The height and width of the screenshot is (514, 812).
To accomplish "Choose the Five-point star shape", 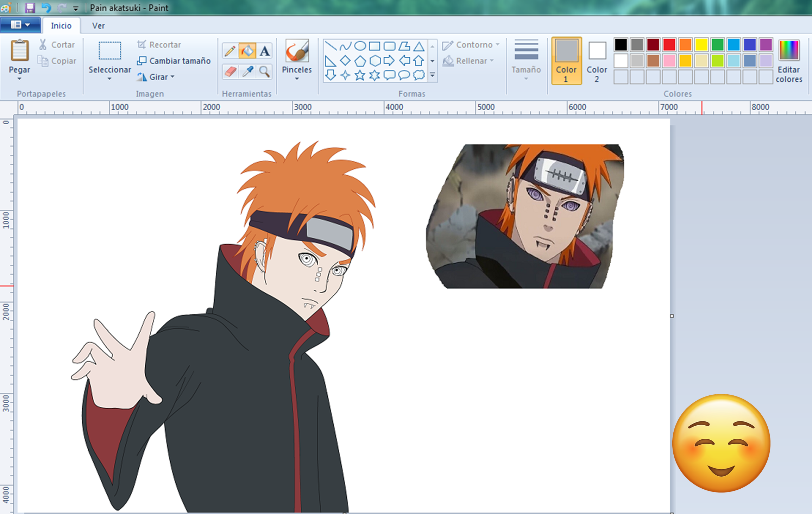I will coord(360,75).
